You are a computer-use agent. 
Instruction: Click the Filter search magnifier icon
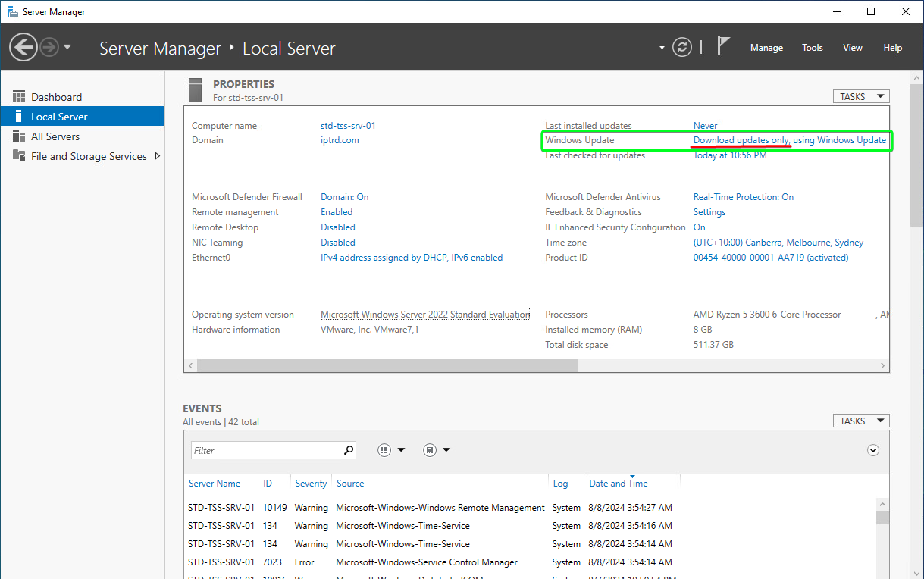(349, 450)
